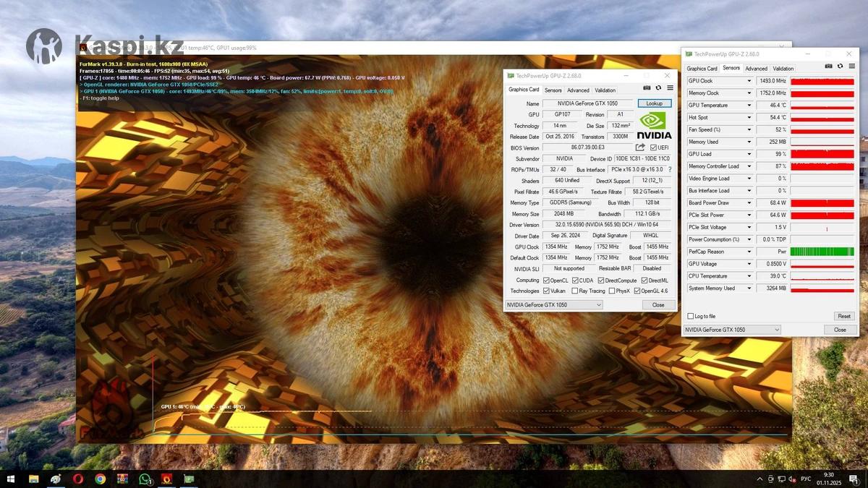Open Sensors tab in the Graphics Card window
Screen dimensions: 868x488
pyautogui.click(x=553, y=90)
